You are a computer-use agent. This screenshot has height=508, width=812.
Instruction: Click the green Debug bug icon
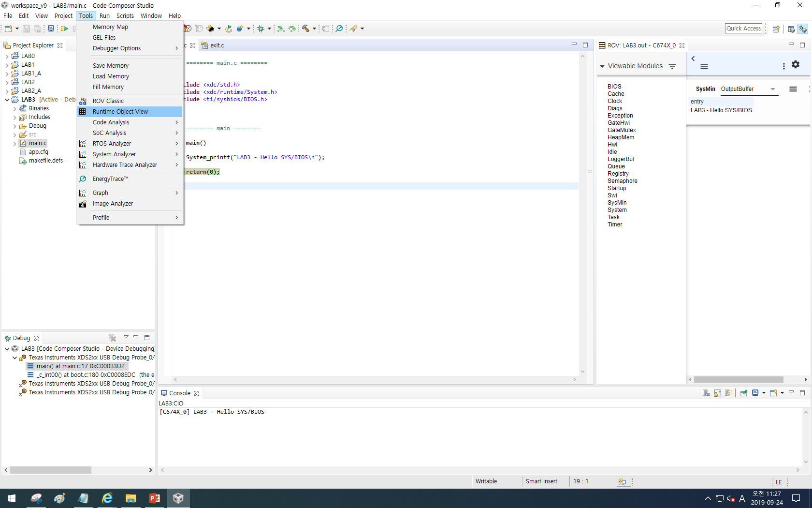261,29
